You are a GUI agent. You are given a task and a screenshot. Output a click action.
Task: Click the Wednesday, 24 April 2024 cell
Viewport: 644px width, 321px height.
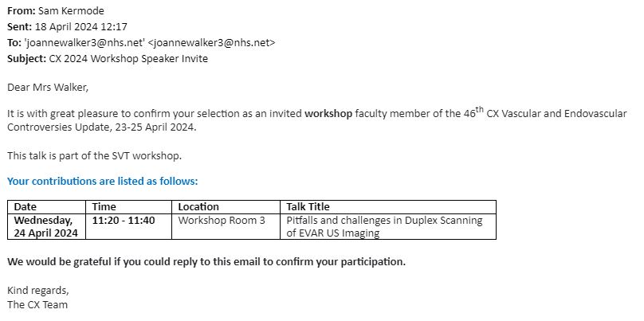pos(46,226)
